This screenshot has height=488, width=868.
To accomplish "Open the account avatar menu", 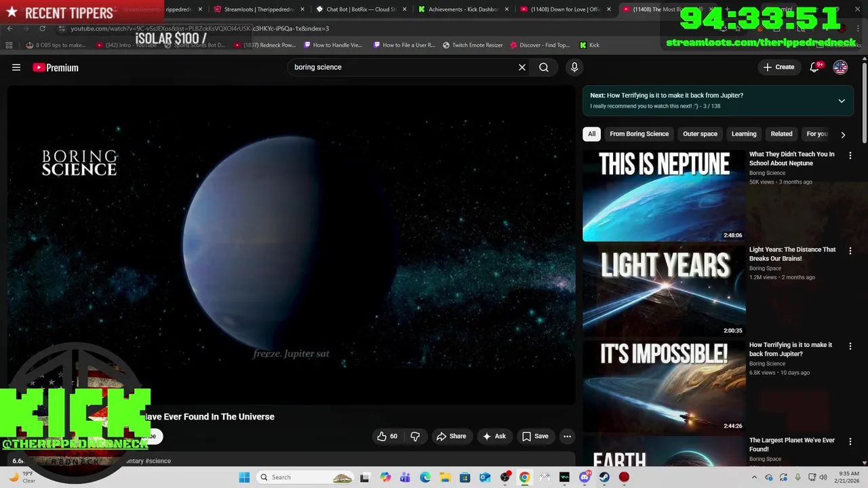I will click(840, 67).
